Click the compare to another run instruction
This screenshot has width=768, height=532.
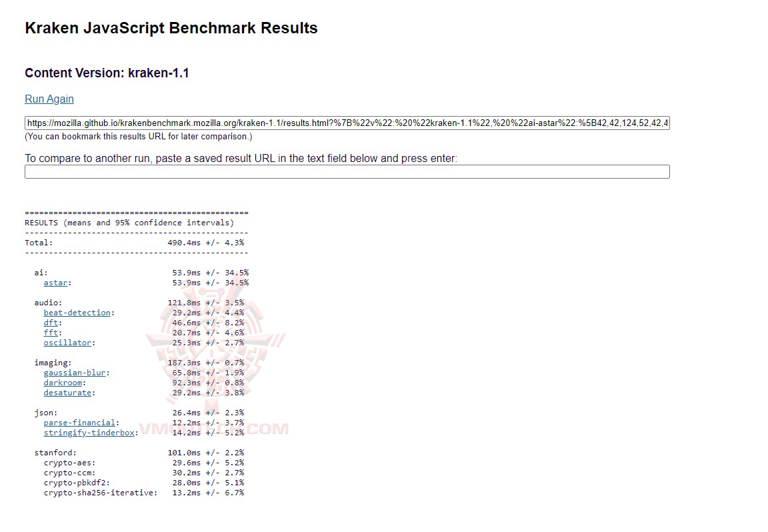click(241, 158)
